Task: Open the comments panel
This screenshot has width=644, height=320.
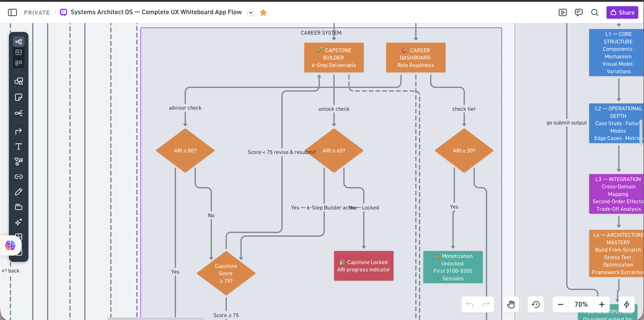Action: tap(579, 12)
